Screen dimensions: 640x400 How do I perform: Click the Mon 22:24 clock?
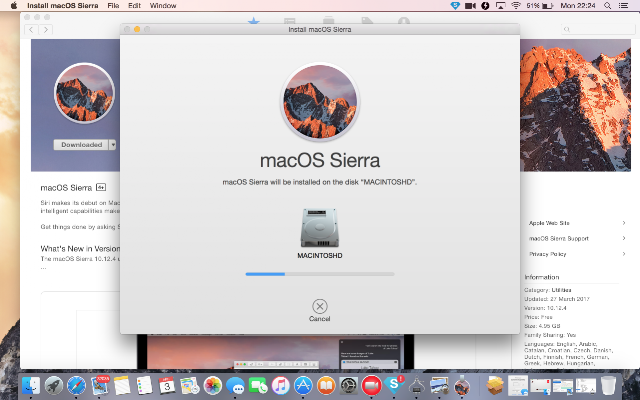[x=578, y=6]
